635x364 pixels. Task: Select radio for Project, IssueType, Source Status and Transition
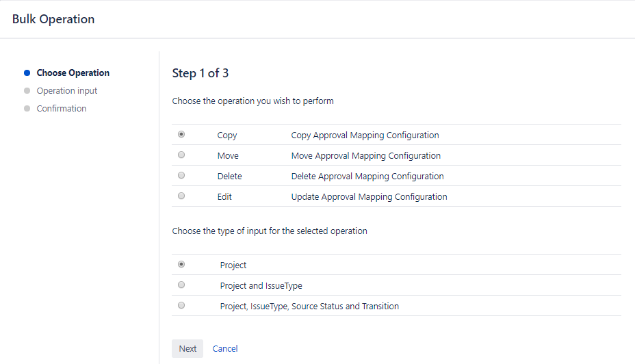[181, 306]
